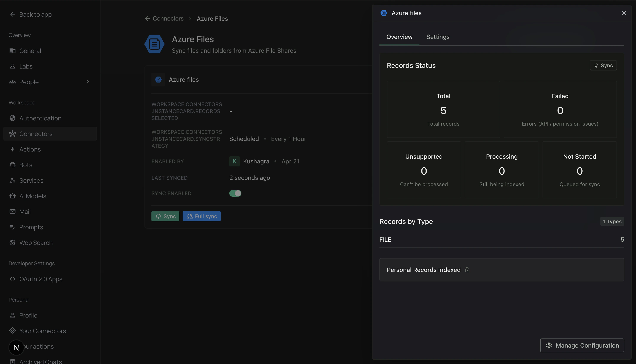The image size is (636, 364).
Task: Click the Processing records card
Action: [502, 170]
